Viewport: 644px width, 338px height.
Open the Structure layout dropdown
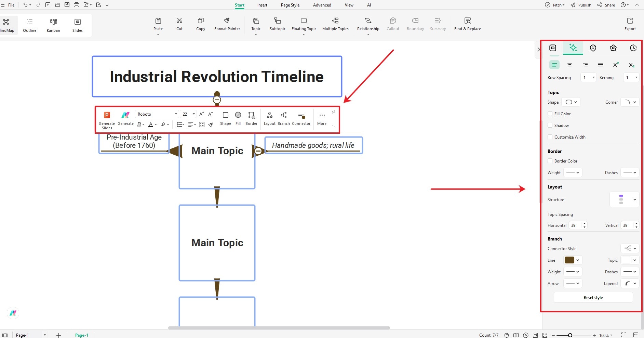coord(624,199)
